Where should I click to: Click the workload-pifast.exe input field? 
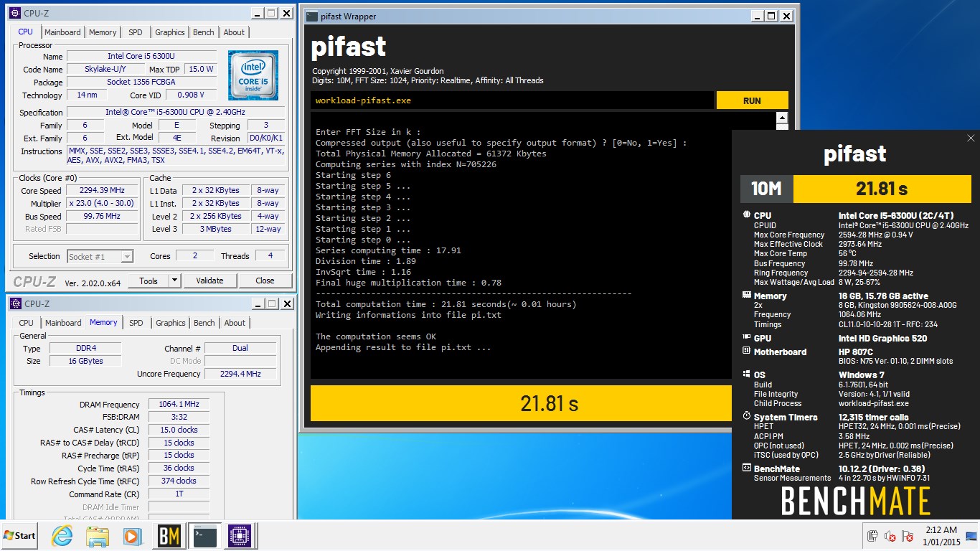(512, 100)
